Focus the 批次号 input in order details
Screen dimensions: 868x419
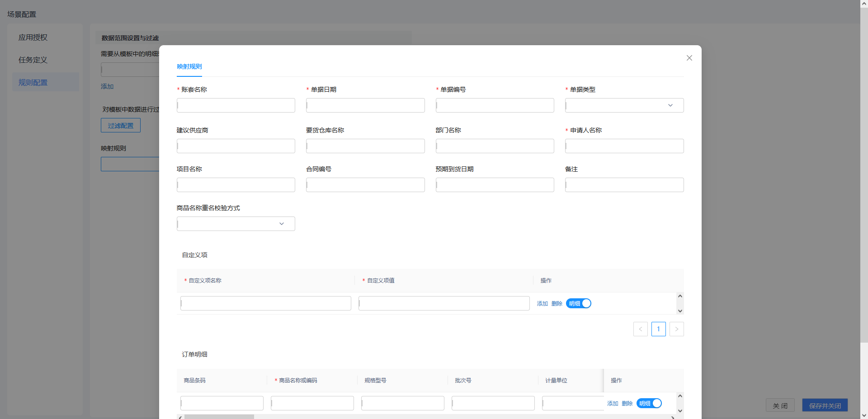[x=493, y=403]
